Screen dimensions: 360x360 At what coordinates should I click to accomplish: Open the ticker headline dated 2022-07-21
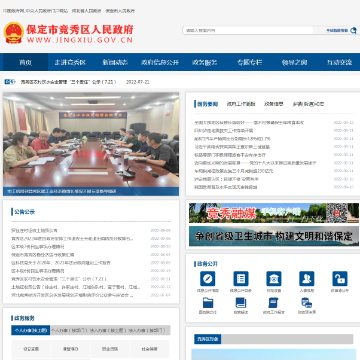click(x=69, y=82)
